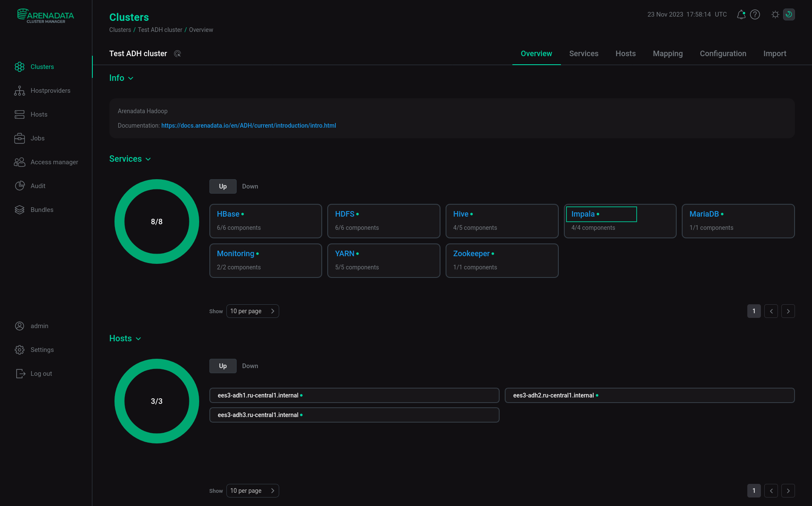Go to previous services page
812x506 pixels.
771,311
